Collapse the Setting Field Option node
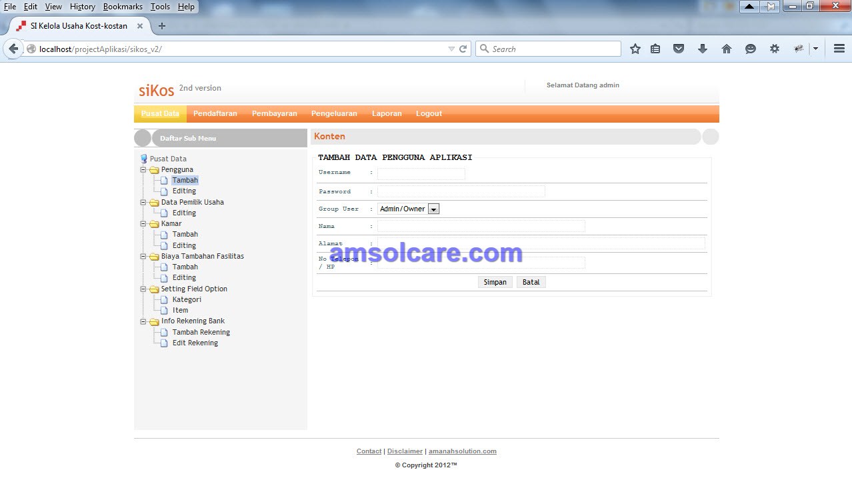 (143, 289)
